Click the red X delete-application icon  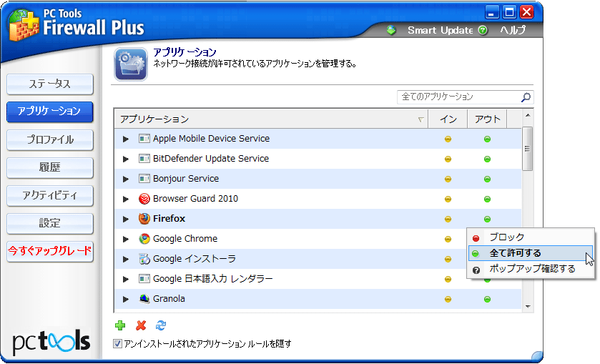(x=141, y=325)
